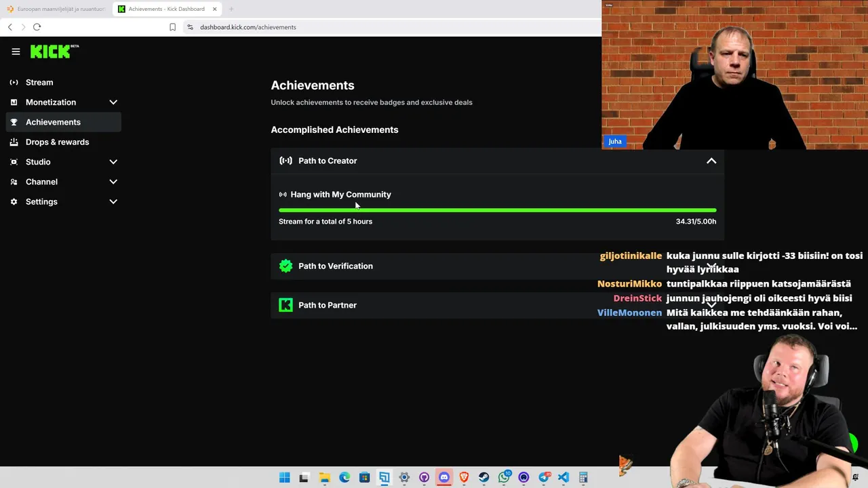Screen dimensions: 868x488
Task: Expand the Studio submenu chevron
Action: point(113,162)
